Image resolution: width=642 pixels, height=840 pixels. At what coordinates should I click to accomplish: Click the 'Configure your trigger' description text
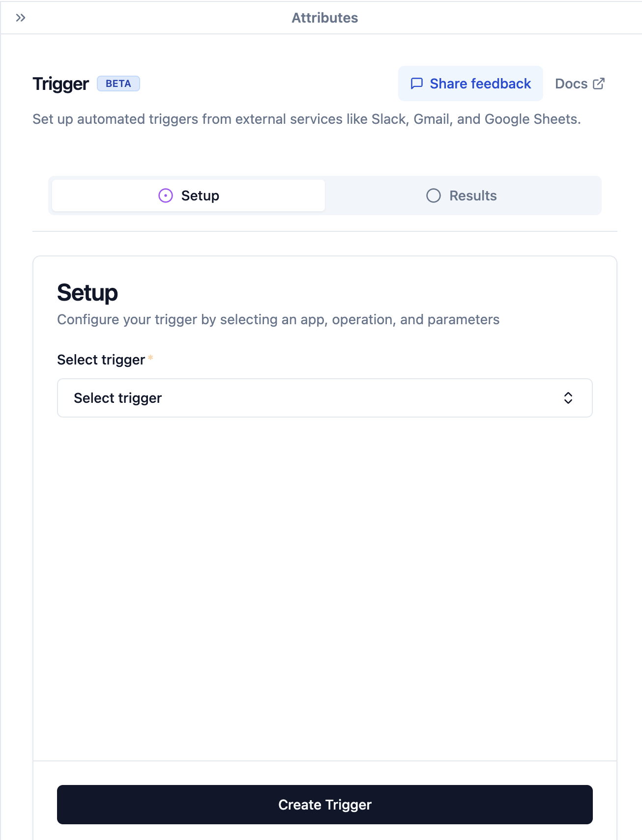click(278, 319)
